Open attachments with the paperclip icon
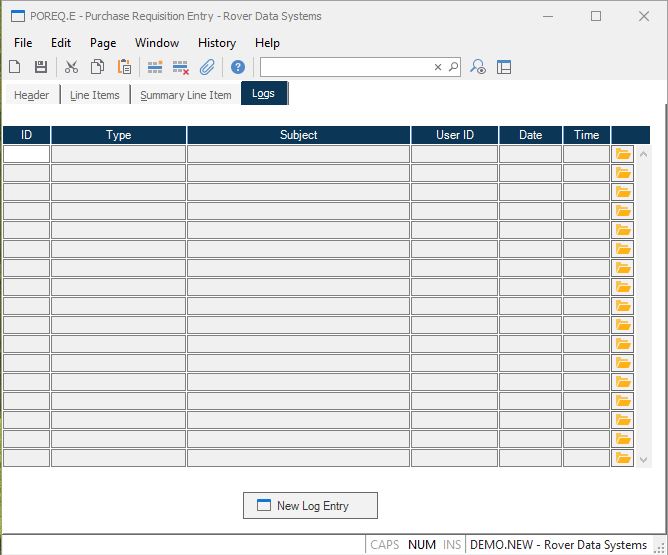Viewport: 668px width, 555px height. (207, 67)
